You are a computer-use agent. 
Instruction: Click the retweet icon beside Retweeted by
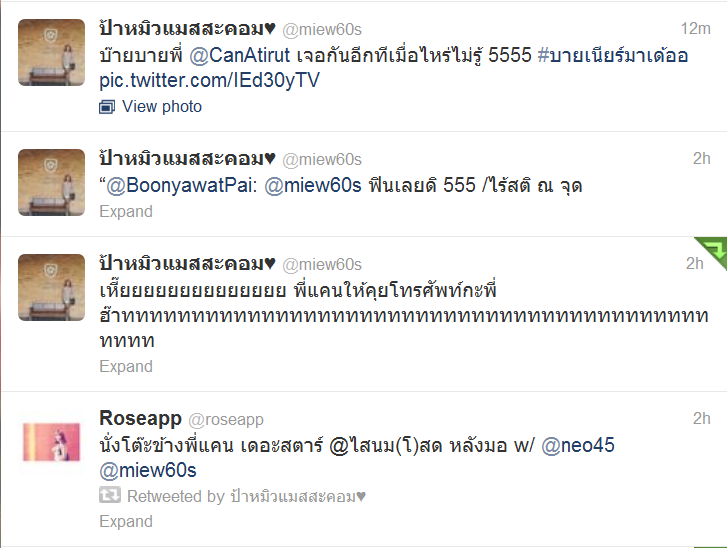click(110, 495)
